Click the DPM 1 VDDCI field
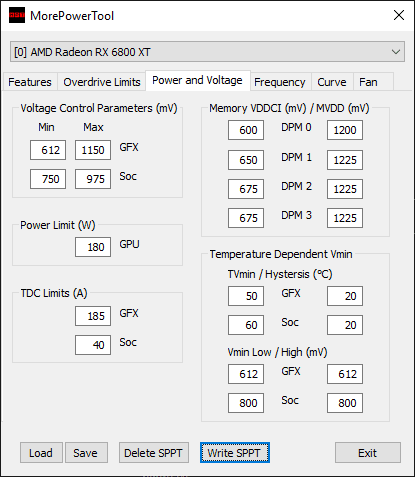This screenshot has height=477, width=415. point(246,160)
